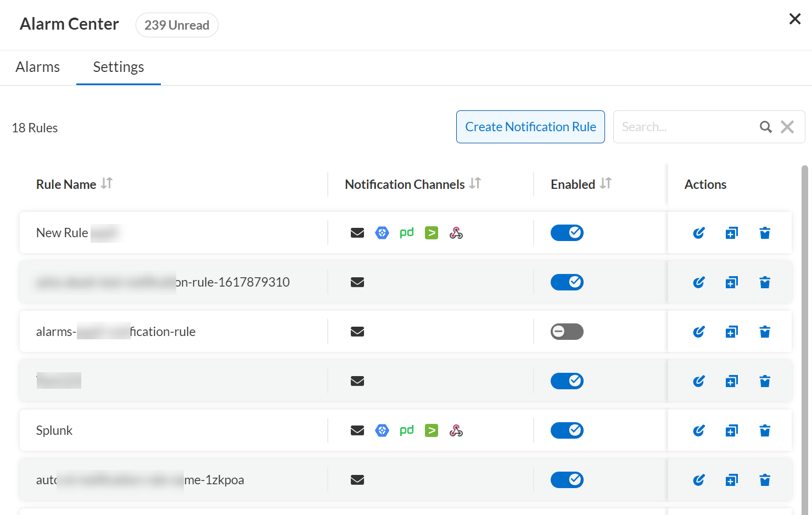Duplicate the alarms notification-rule row
The width and height of the screenshot is (812, 515).
click(732, 332)
